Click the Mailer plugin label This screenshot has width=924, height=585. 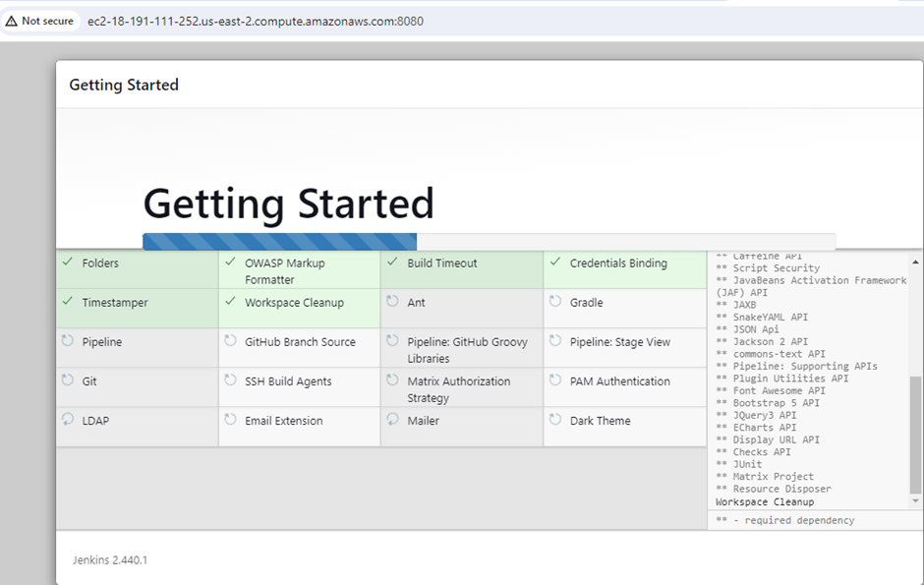[x=423, y=421]
